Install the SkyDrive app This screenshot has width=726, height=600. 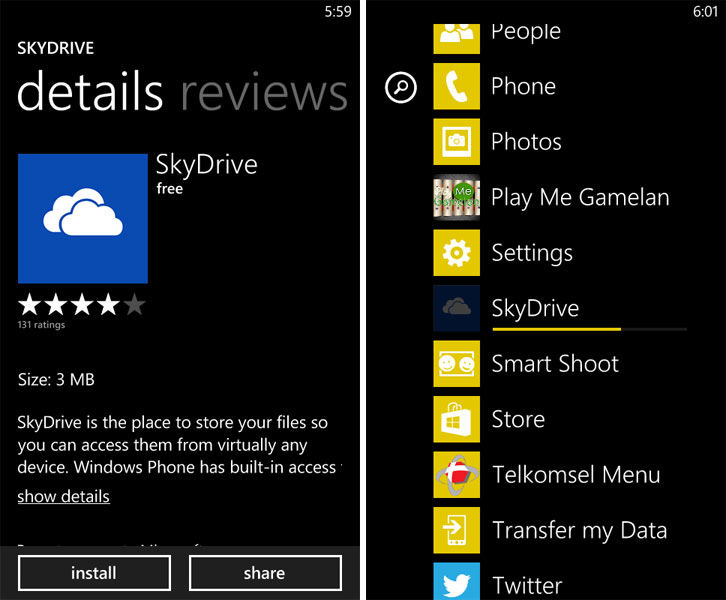(x=94, y=573)
